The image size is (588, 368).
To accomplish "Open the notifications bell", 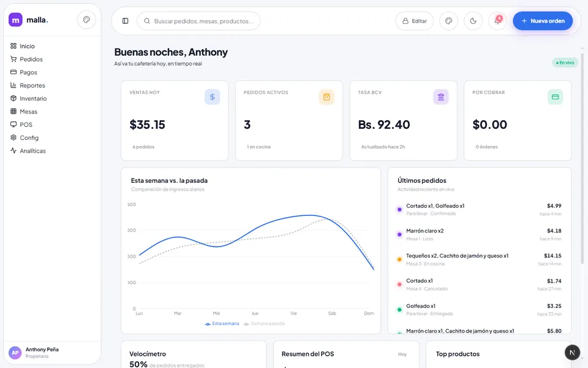I will pyautogui.click(x=497, y=21).
